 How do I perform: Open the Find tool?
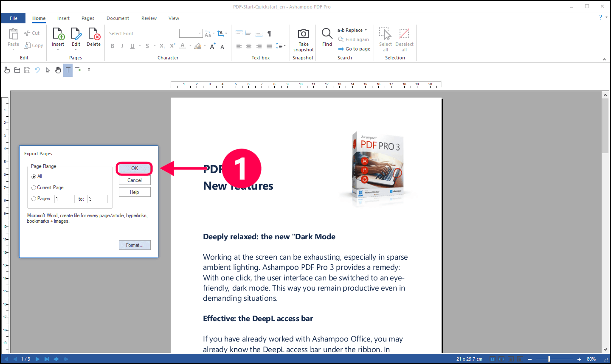click(327, 38)
